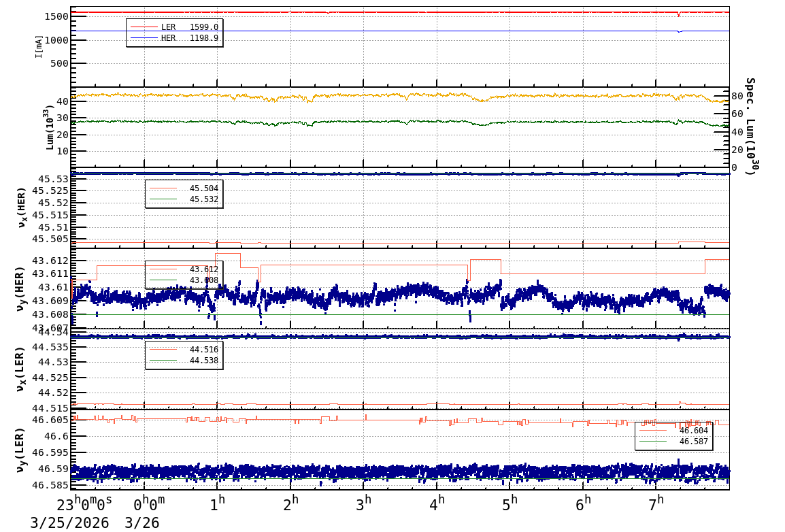Click the 23h0m0s start time label
This screenshot has height=532, width=785.
(x=84, y=505)
